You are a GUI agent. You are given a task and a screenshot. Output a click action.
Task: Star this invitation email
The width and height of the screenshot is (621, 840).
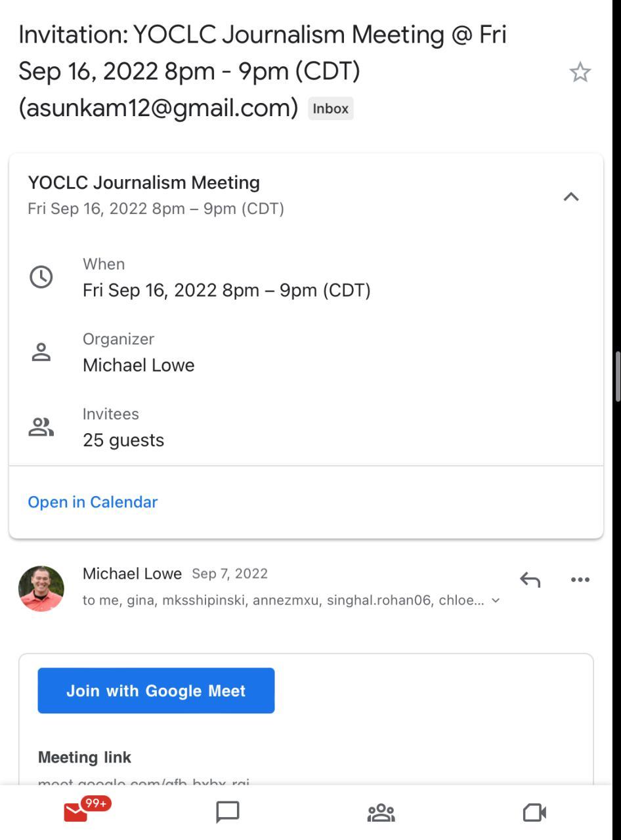click(580, 72)
